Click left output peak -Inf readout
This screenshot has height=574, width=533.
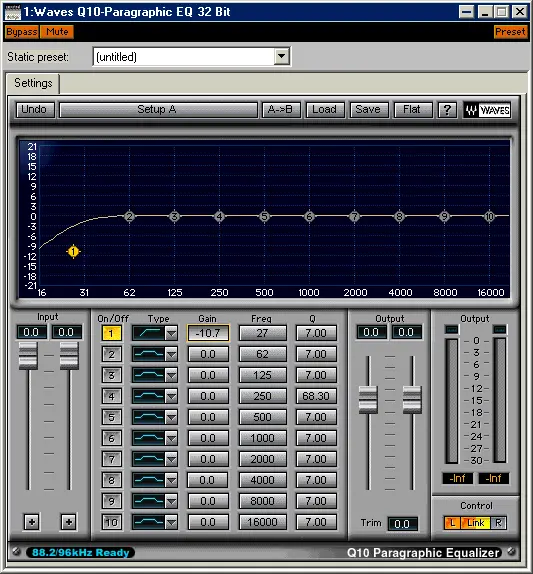point(457,478)
